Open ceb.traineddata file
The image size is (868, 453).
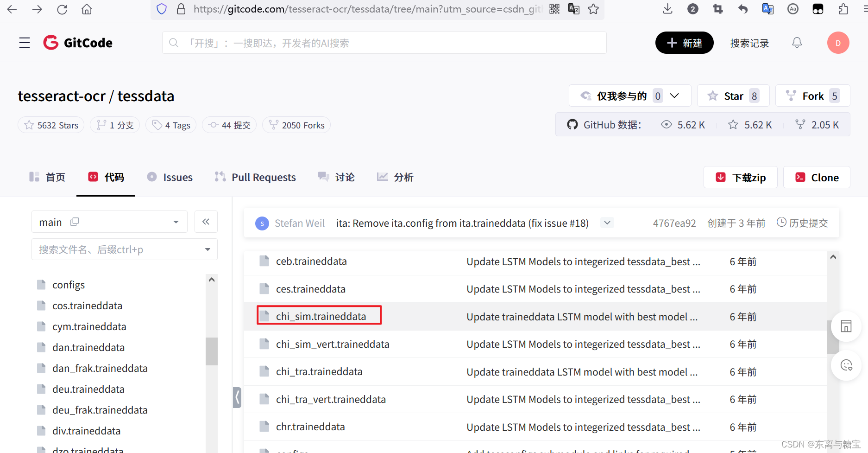coord(311,261)
